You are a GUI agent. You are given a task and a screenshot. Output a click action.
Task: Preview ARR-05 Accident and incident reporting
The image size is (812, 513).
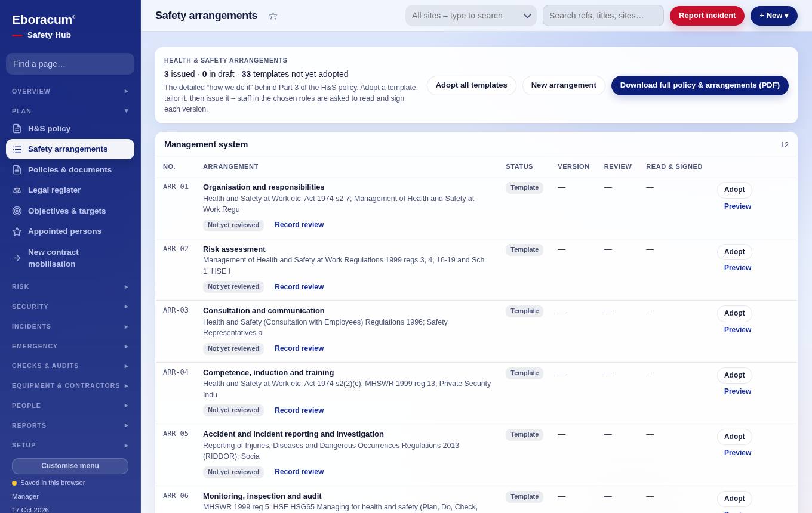(x=737, y=453)
